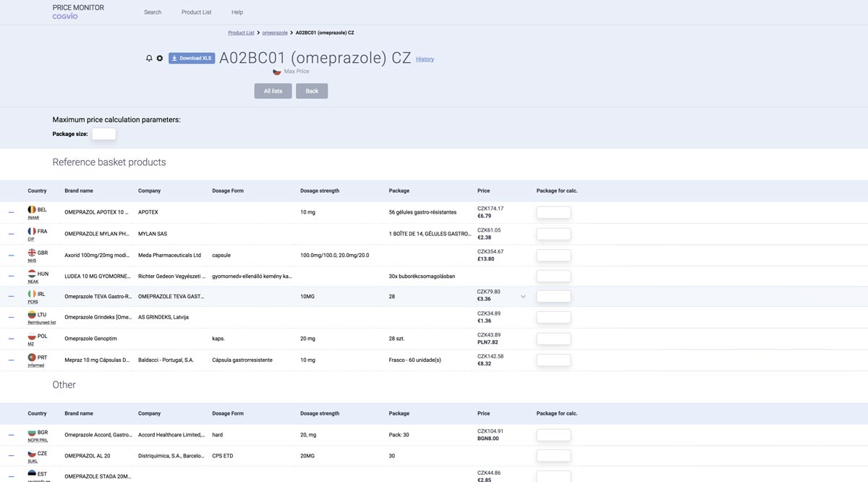Open the Search menu
868x482 pixels.
click(153, 12)
